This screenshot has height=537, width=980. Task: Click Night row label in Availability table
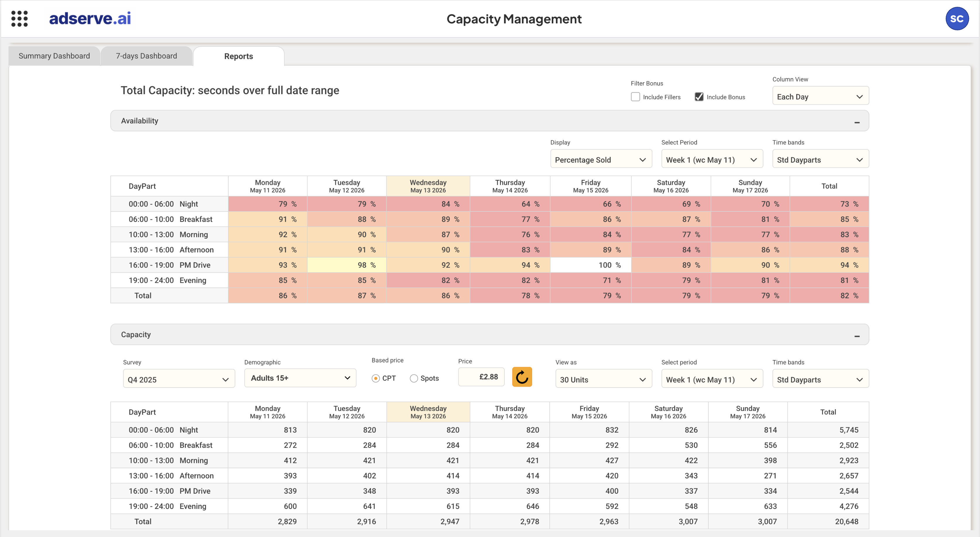[x=169, y=204]
